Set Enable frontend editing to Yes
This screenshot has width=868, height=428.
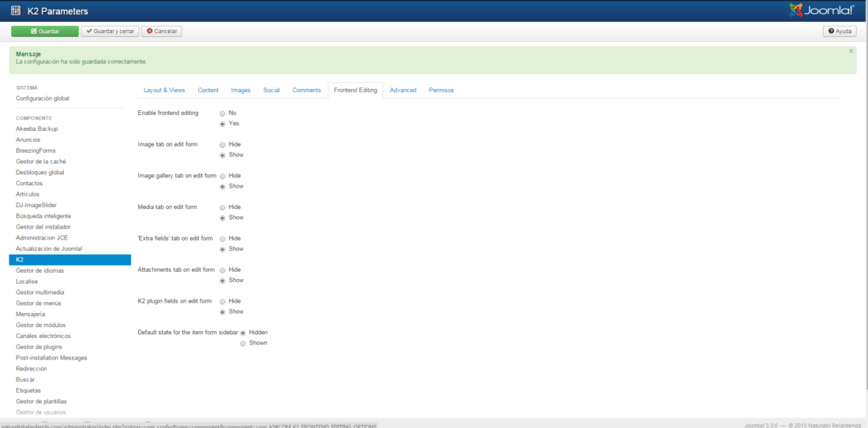[x=223, y=124]
